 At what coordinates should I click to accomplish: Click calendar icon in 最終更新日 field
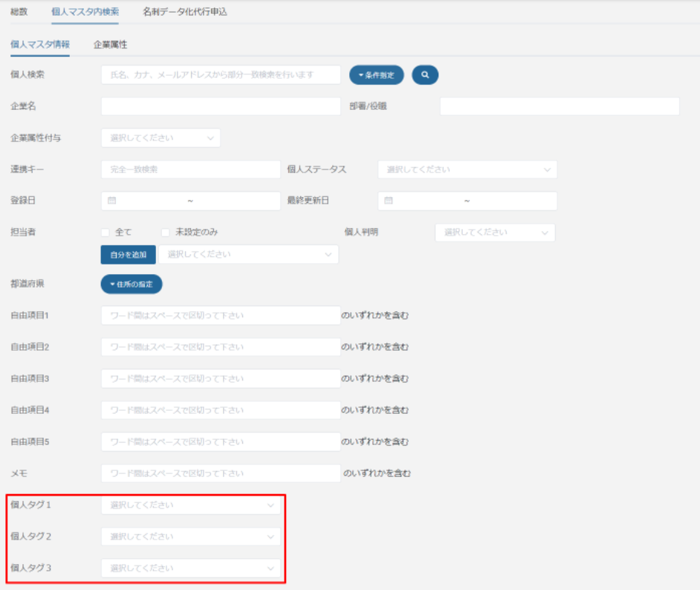[x=389, y=201]
